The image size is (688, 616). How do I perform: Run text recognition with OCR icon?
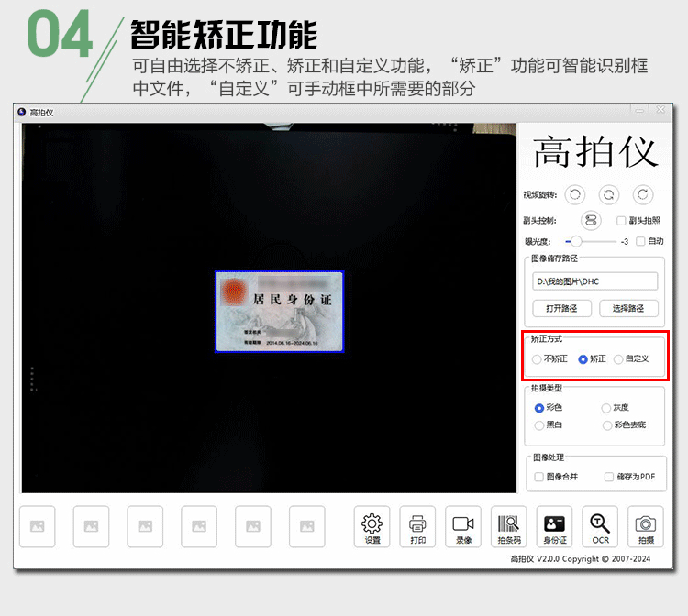pos(600,526)
